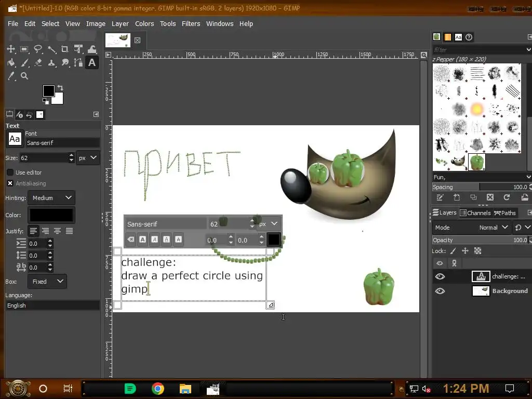Click the Language English field
Image resolution: width=532 pixels, height=399 pixels.
[52, 305]
